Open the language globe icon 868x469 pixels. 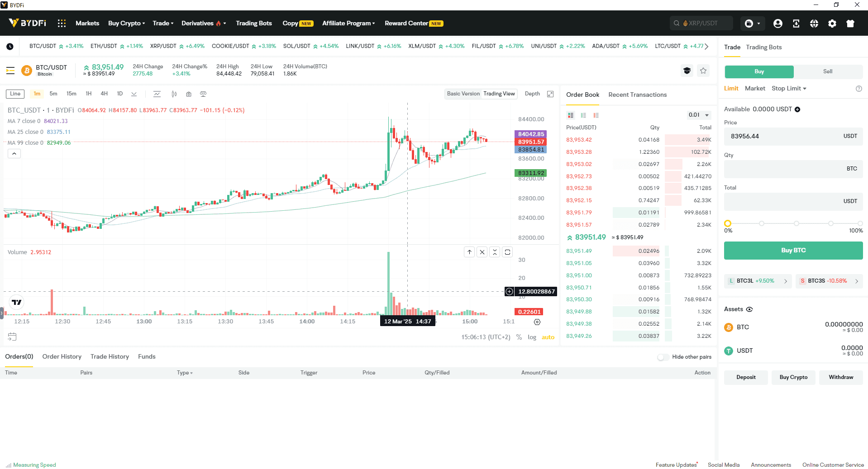point(814,24)
